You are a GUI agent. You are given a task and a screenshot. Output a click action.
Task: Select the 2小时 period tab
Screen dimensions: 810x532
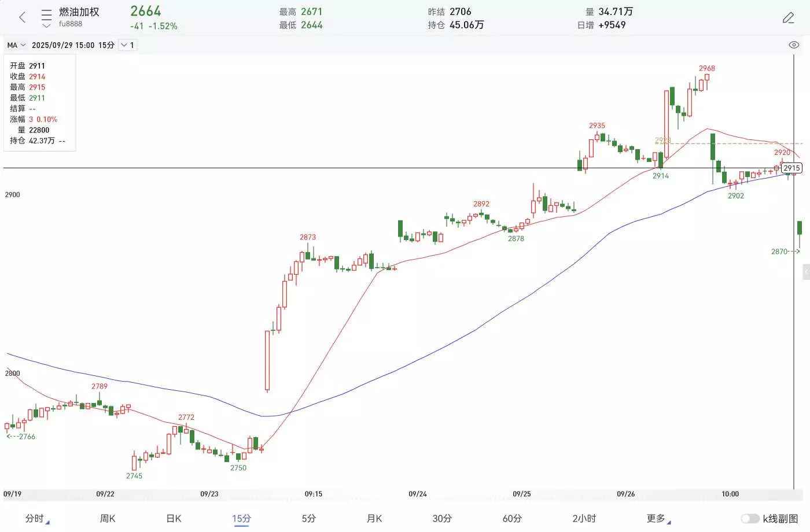[584, 519]
